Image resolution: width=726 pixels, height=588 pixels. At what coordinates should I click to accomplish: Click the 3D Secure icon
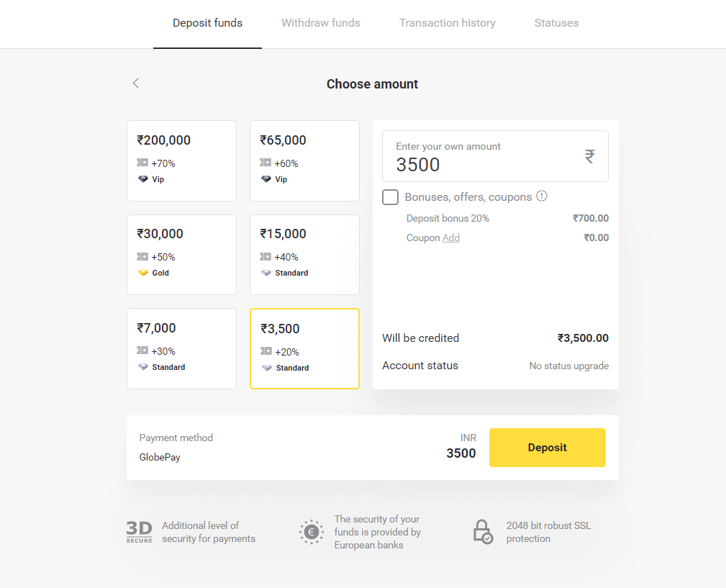coord(139,532)
